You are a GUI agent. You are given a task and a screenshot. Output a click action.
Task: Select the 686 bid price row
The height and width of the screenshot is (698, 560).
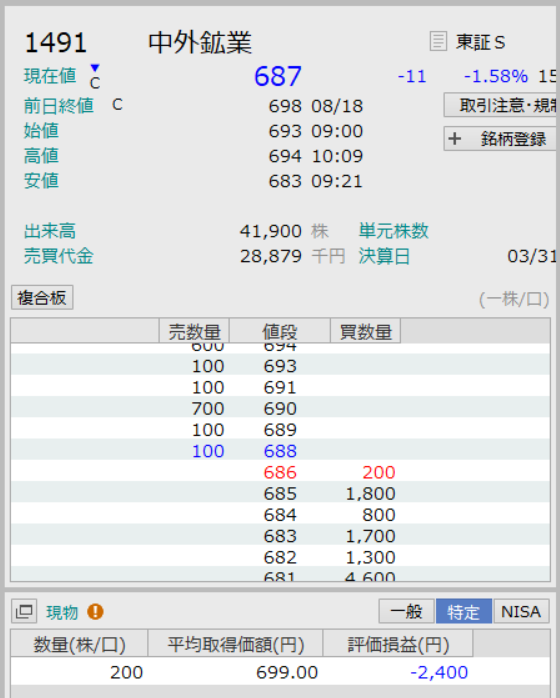pos(280,472)
